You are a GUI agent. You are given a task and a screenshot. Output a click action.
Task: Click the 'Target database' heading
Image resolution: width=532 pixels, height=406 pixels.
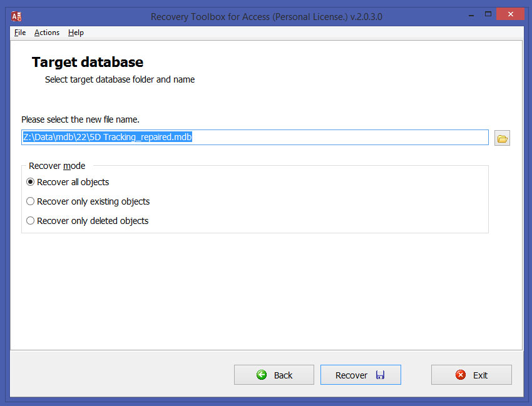click(88, 62)
